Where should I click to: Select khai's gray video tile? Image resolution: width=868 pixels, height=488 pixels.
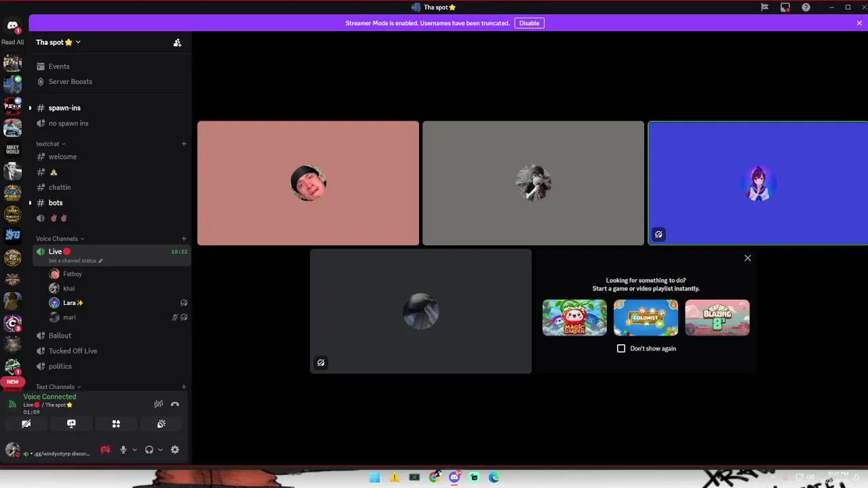coord(533,183)
